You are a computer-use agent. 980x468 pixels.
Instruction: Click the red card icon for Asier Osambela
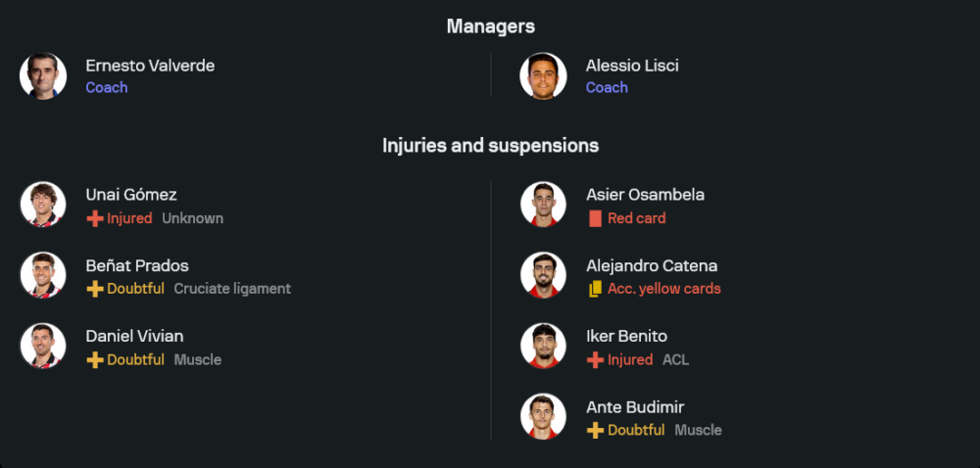(595, 218)
